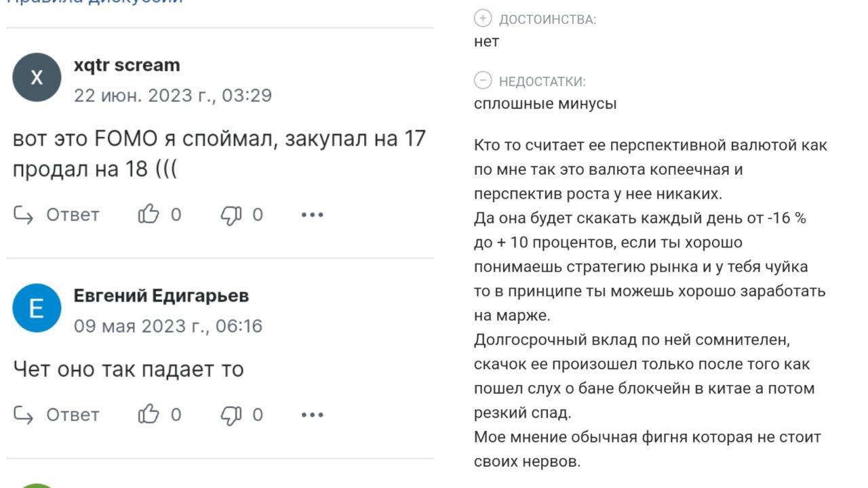Screen dimensions: 868x488
Task: Like the xqtr scream comment
Action: pyautogui.click(x=149, y=215)
